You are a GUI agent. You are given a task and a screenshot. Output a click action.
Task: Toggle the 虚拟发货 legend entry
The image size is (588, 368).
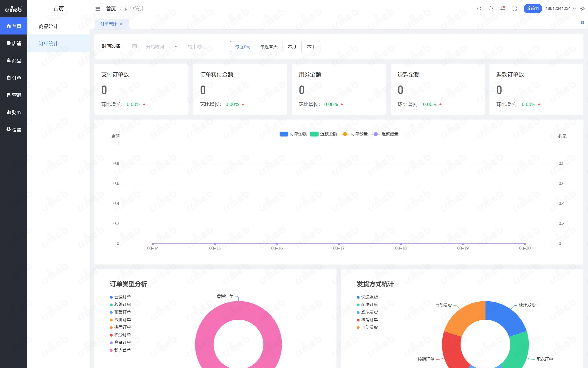click(367, 312)
